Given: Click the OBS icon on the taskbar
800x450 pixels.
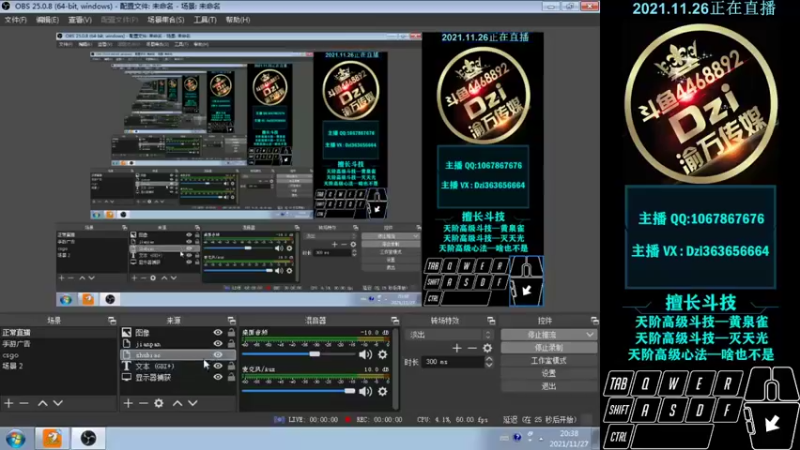Looking at the screenshot, I should point(88,438).
